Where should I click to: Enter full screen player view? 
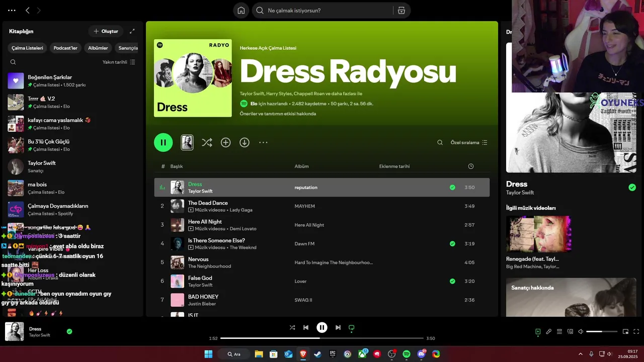[x=636, y=332]
